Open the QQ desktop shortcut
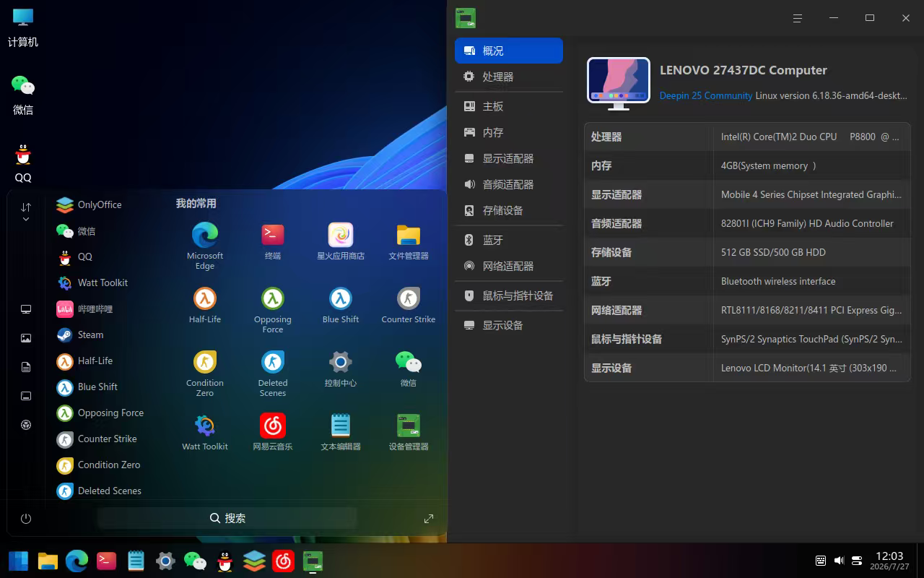924x578 pixels. pyautogui.click(x=23, y=163)
